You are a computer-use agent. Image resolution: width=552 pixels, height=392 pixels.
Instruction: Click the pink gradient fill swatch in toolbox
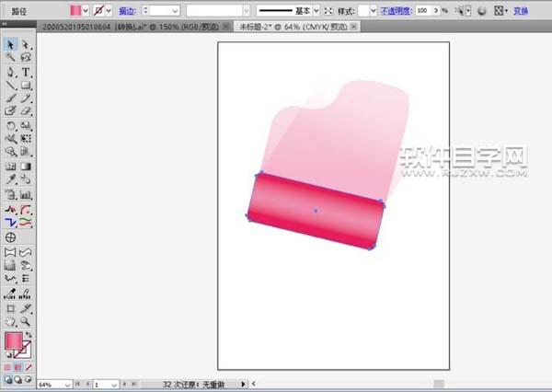[x=14, y=341]
